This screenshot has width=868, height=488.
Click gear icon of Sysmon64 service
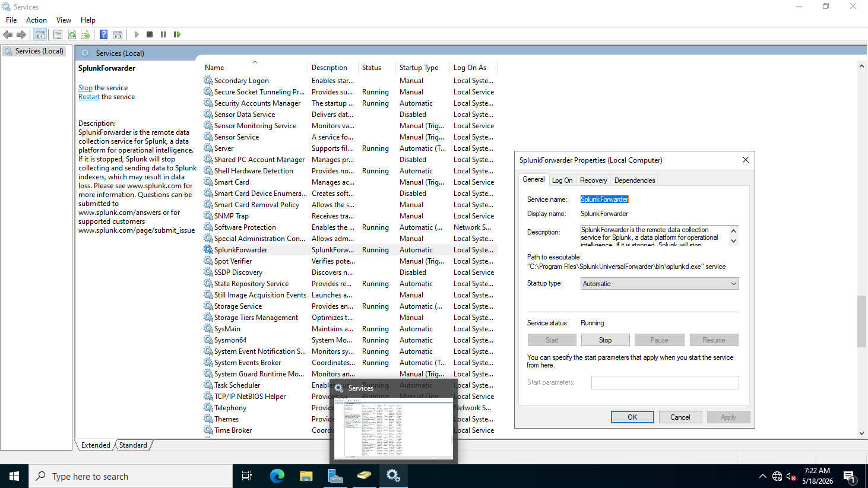208,340
